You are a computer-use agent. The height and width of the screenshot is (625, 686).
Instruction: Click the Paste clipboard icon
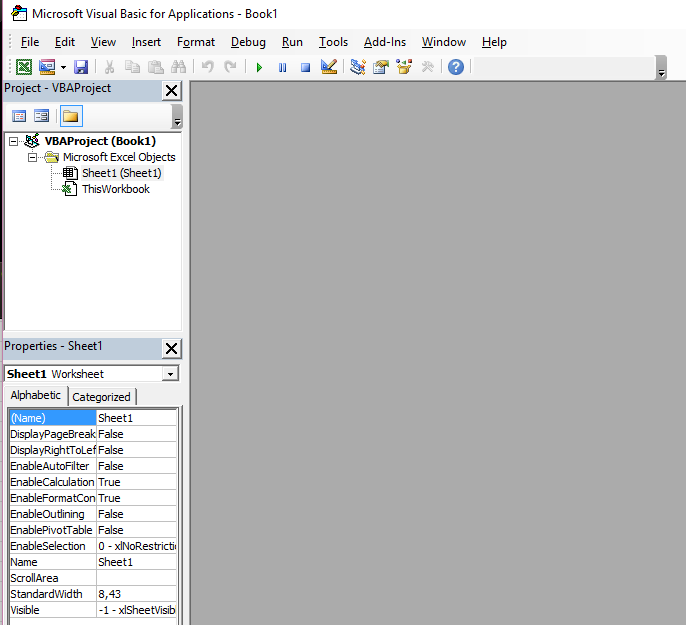tap(155, 67)
